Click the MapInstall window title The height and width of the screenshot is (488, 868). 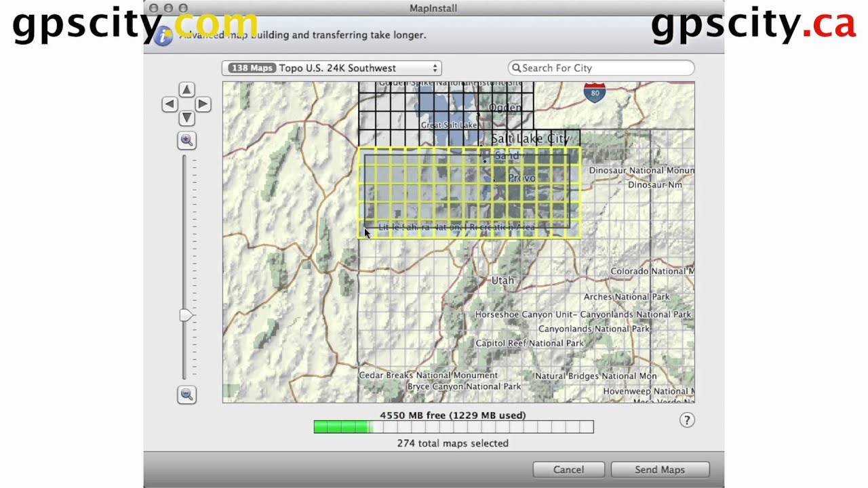[433, 8]
